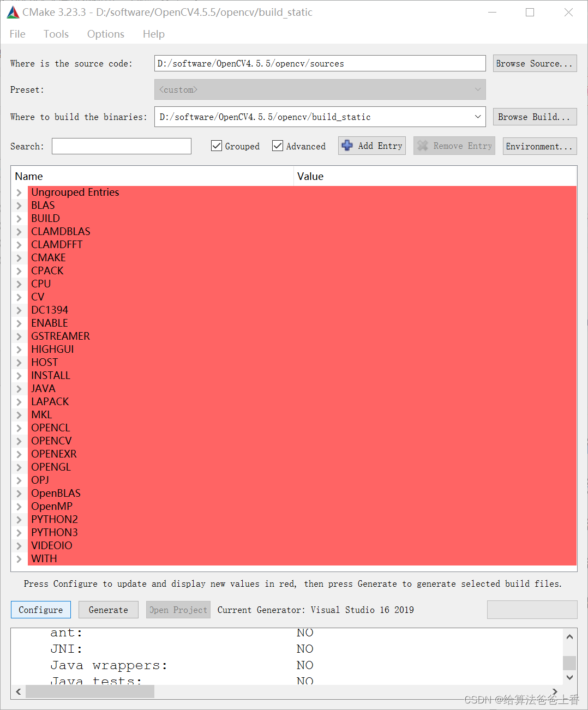
Task: Click the Configure button
Action: tap(41, 610)
